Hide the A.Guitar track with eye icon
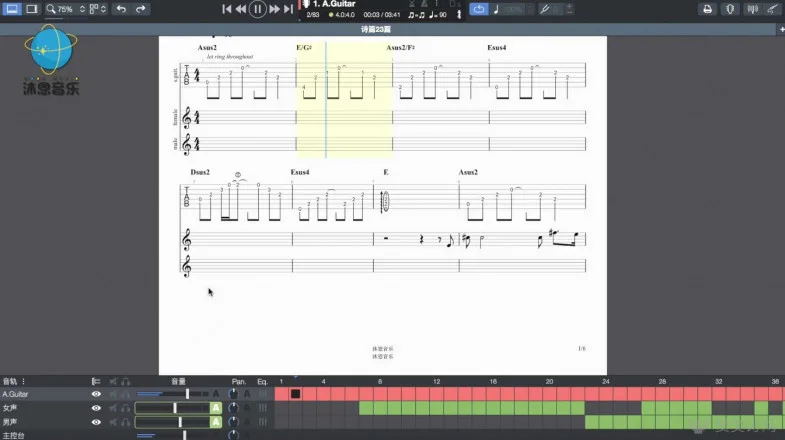This screenshot has height=440, width=785. (x=96, y=394)
